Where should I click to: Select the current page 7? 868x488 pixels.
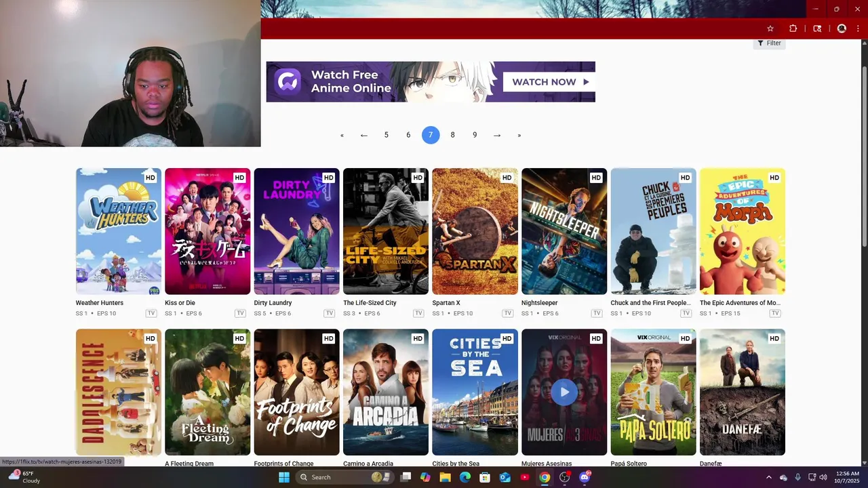[431, 135]
